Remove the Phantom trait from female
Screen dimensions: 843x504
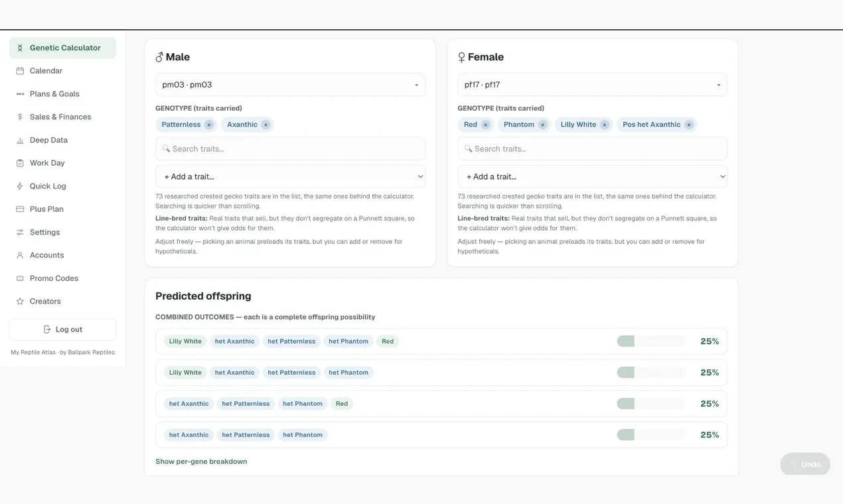[542, 125]
